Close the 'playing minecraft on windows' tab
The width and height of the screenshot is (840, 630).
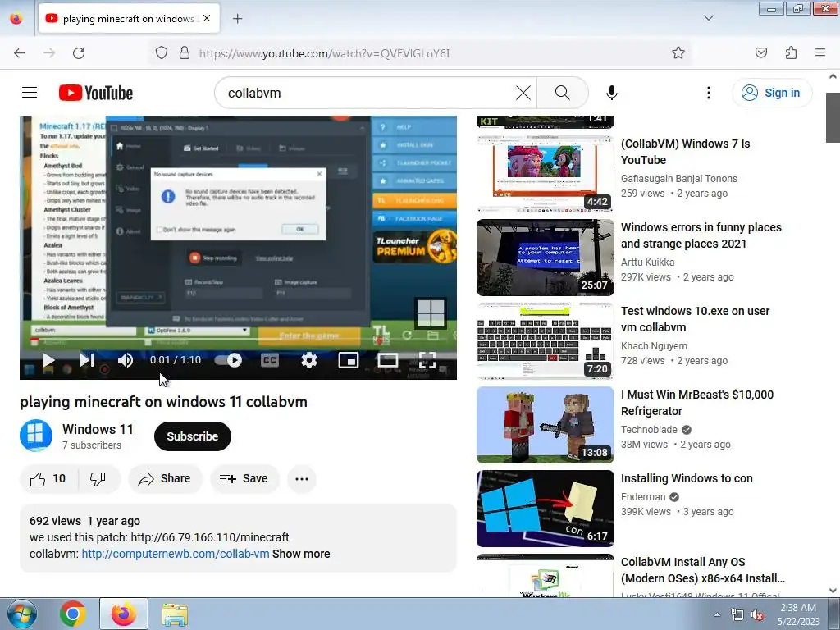[207, 18]
